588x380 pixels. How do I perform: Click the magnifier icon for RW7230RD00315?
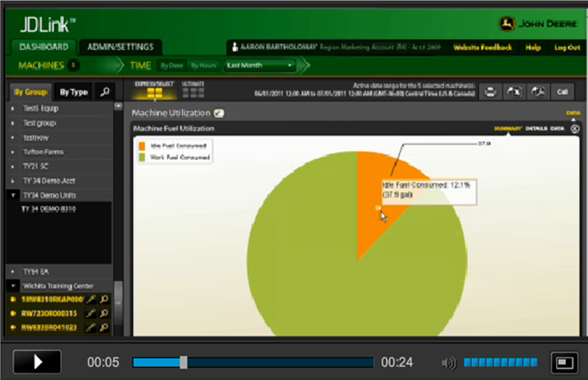tap(105, 313)
